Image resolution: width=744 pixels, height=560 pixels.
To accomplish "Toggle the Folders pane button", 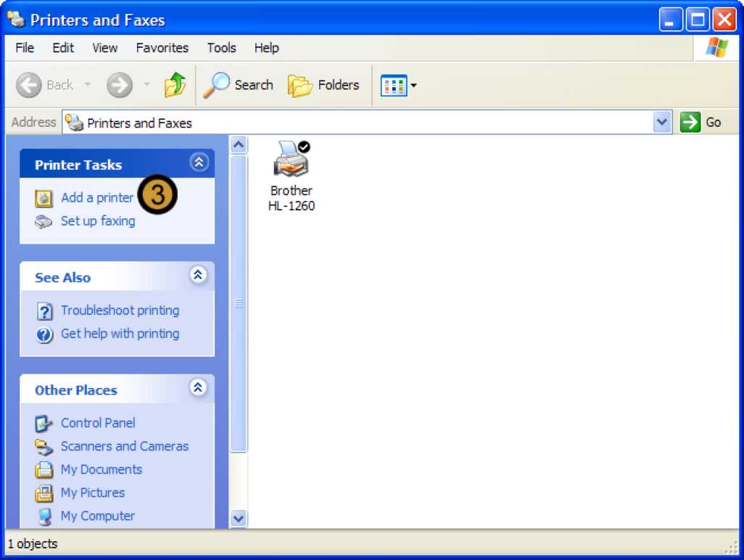I will tap(323, 86).
